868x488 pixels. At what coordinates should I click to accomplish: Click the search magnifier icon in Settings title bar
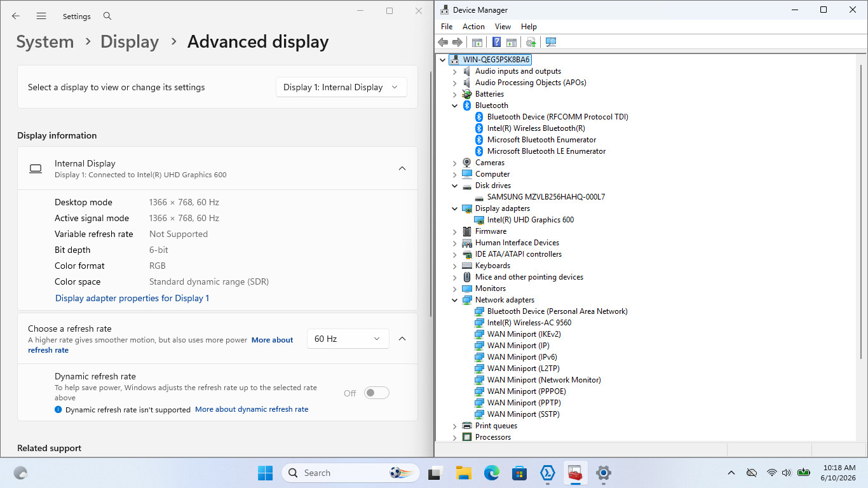[x=107, y=16]
